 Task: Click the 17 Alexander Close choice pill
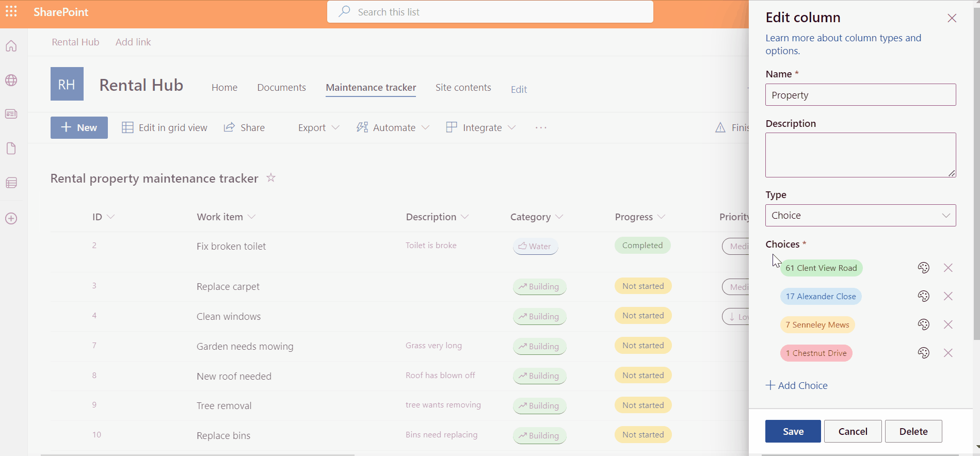(821, 296)
